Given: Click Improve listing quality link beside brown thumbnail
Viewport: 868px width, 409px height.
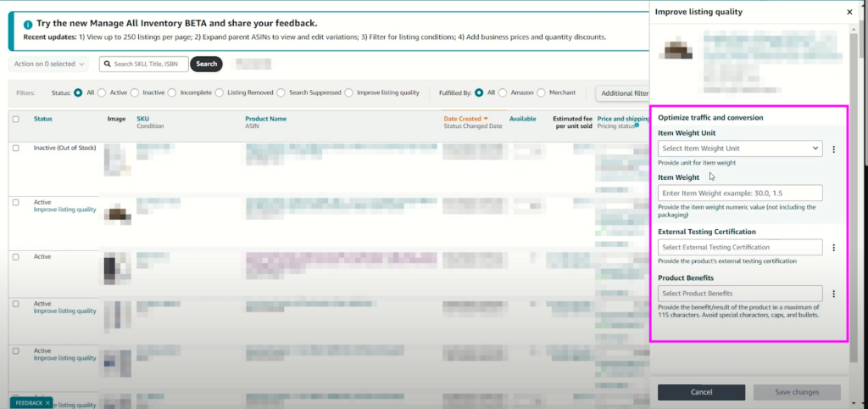Looking at the screenshot, I should 64,210.
